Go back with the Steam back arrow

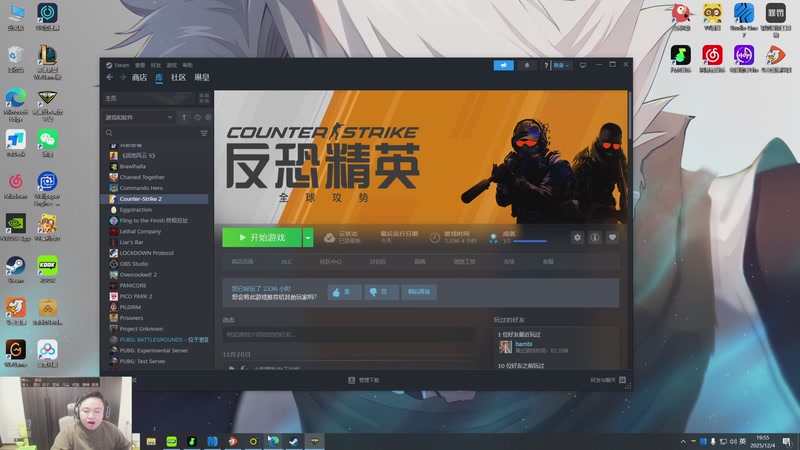[x=110, y=77]
